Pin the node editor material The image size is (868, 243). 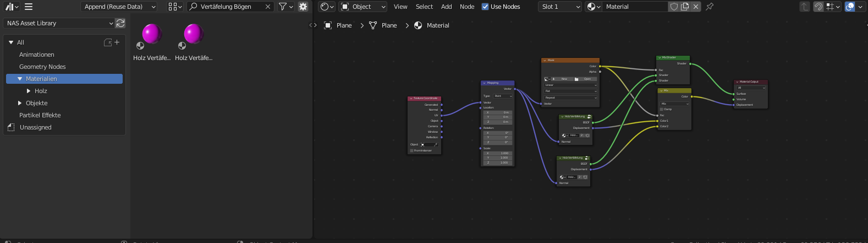coord(710,7)
